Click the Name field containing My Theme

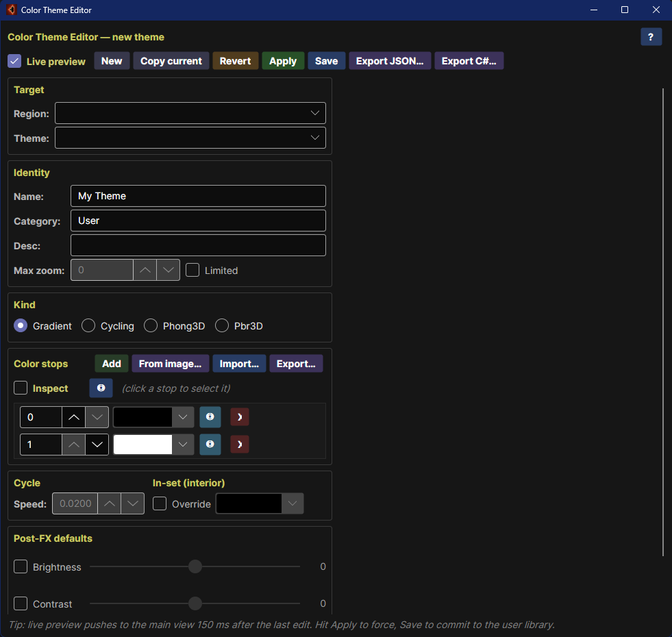pos(198,196)
